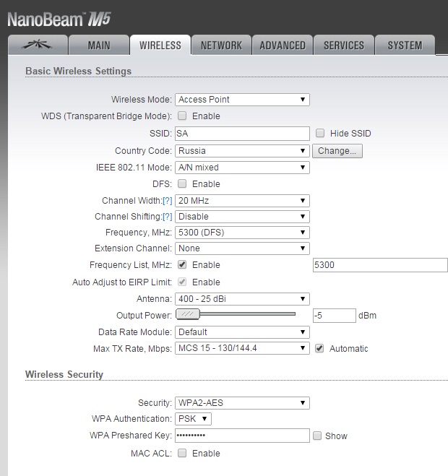Viewport: 448px width, 476px height.
Task: Open the Security type dropdown
Action: 242,403
